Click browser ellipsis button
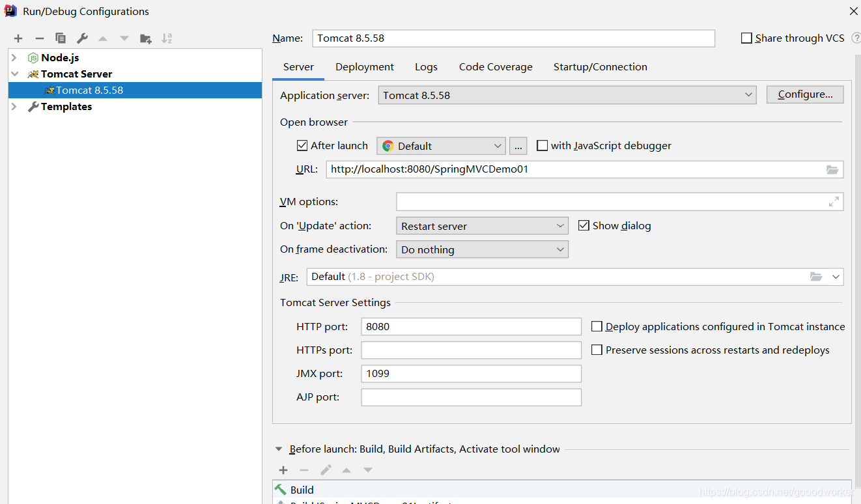The image size is (861, 504). pos(518,146)
